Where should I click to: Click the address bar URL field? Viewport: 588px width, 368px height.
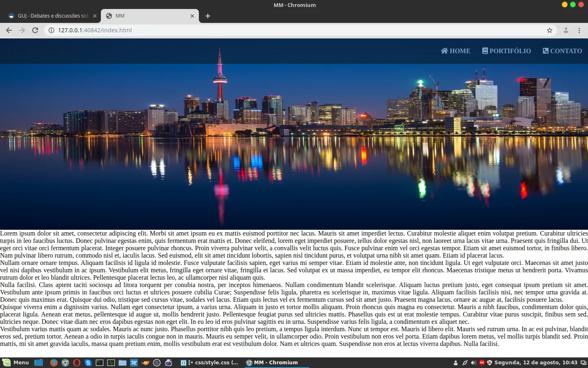tap(286, 30)
